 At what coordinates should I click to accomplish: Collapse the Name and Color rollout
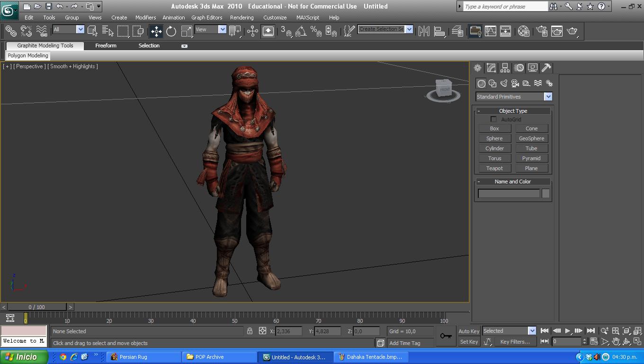[x=478, y=182]
